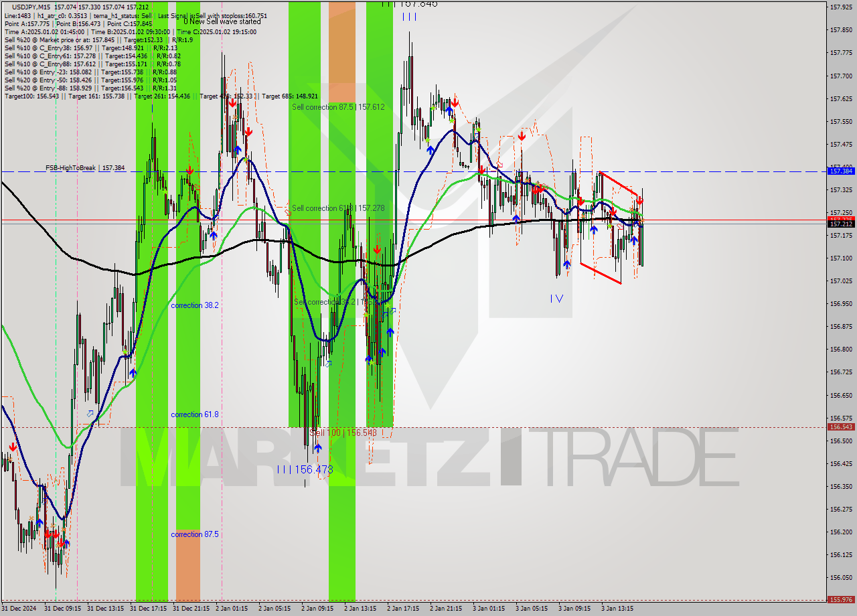The width and height of the screenshot is (857, 616).
Task: Click the 156.350 price axis label
Action: 841,486
